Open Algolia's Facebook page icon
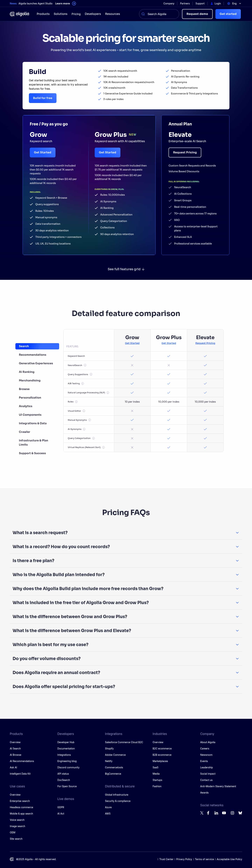The width and height of the screenshot is (252, 868). pos(208,813)
